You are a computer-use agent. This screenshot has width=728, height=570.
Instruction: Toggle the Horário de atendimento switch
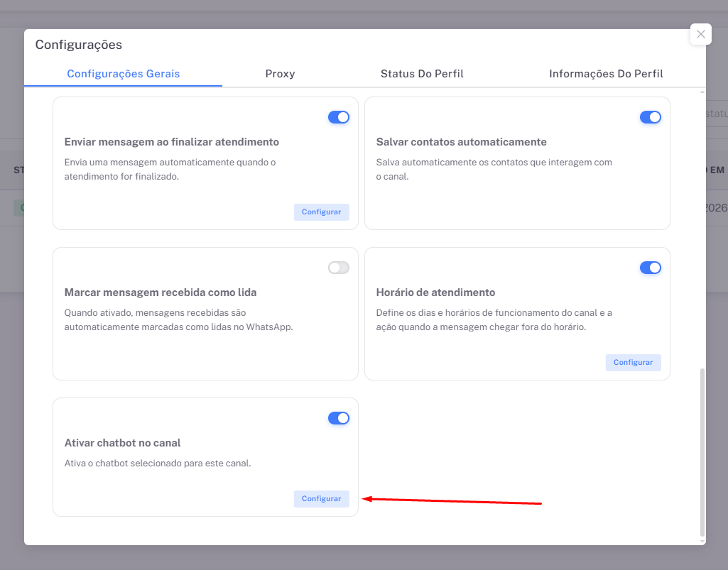pyautogui.click(x=650, y=268)
